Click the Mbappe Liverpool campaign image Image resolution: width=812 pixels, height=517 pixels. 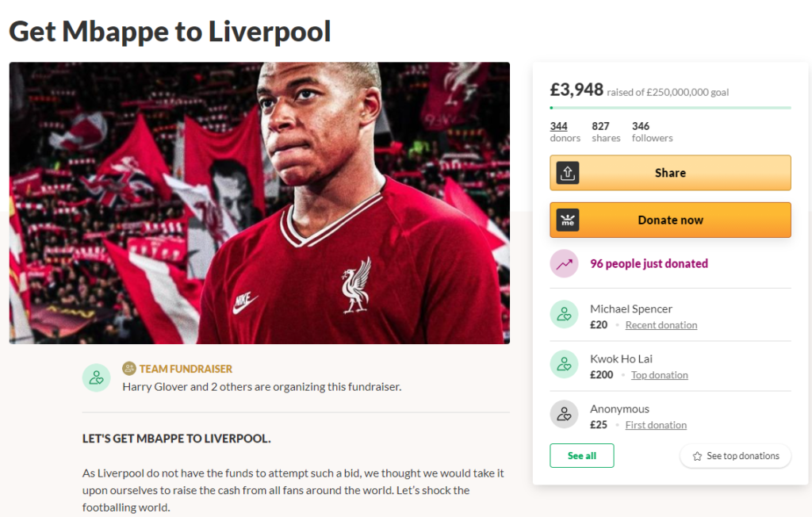tap(259, 203)
